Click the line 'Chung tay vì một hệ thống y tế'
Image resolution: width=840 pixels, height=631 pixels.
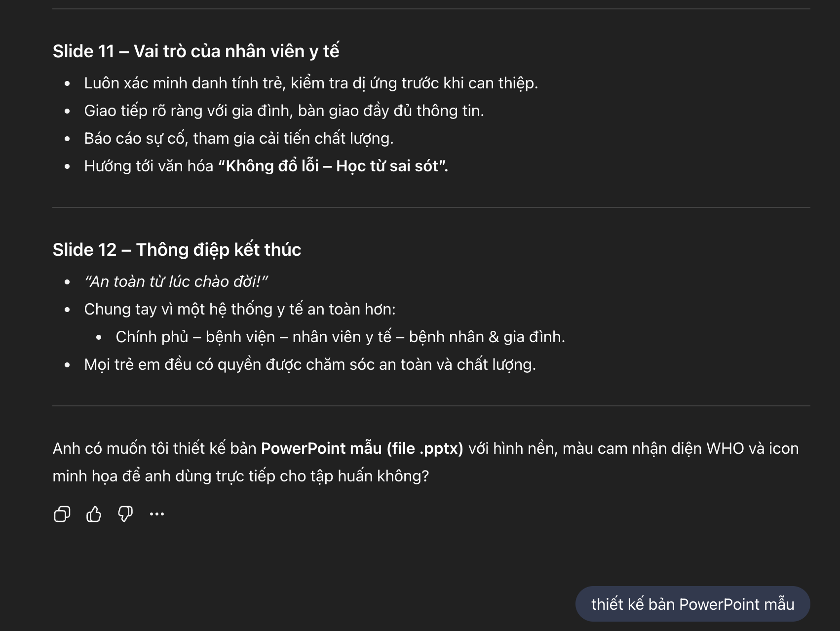(x=239, y=309)
